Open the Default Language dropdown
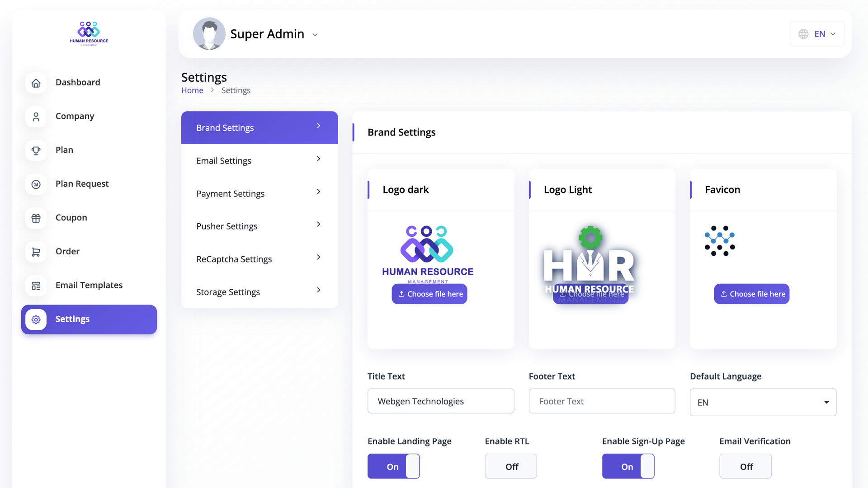Viewport: 868px width, 488px height. click(x=763, y=402)
